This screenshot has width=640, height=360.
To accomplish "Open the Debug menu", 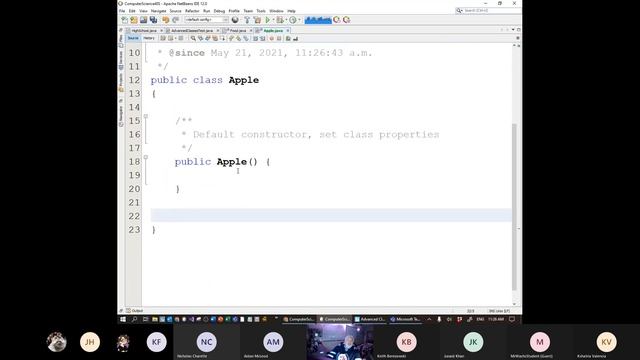I will (x=219, y=11).
